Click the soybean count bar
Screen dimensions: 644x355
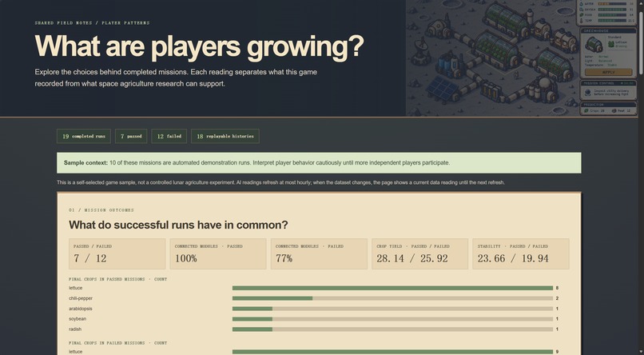tap(392, 319)
